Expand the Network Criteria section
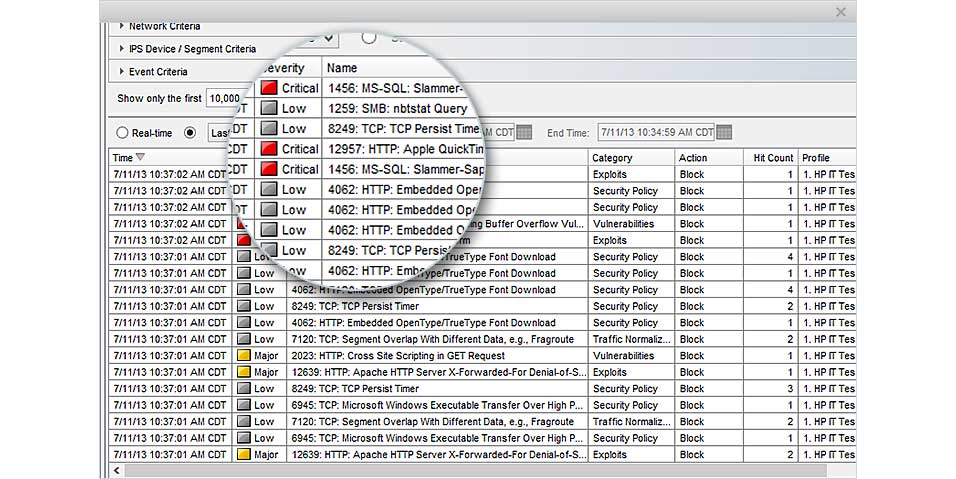This screenshot has height=479, width=956. (x=122, y=26)
